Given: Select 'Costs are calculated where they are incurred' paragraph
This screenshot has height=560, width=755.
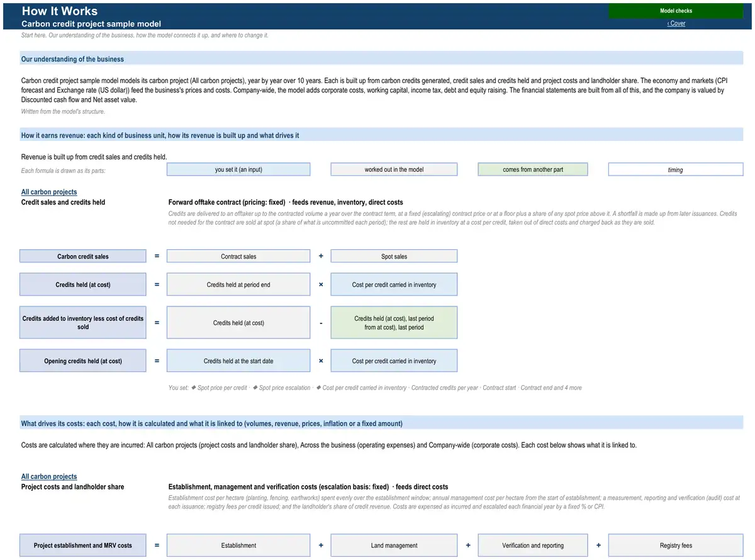Looking at the screenshot, I should (328, 445).
